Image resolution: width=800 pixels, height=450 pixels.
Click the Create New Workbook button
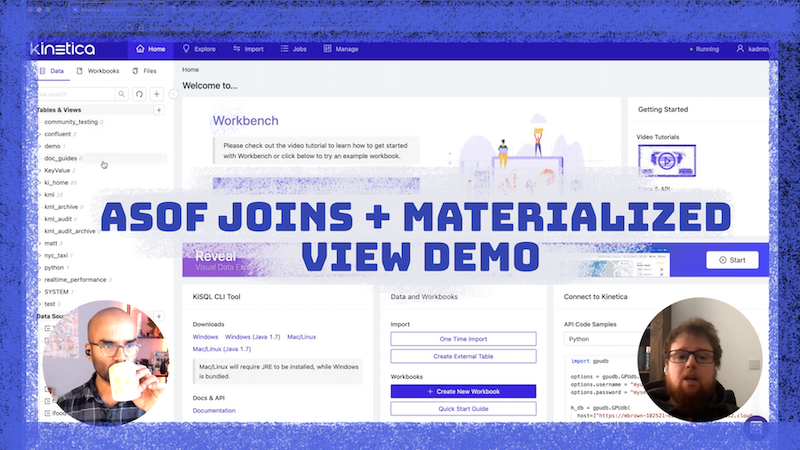click(463, 391)
